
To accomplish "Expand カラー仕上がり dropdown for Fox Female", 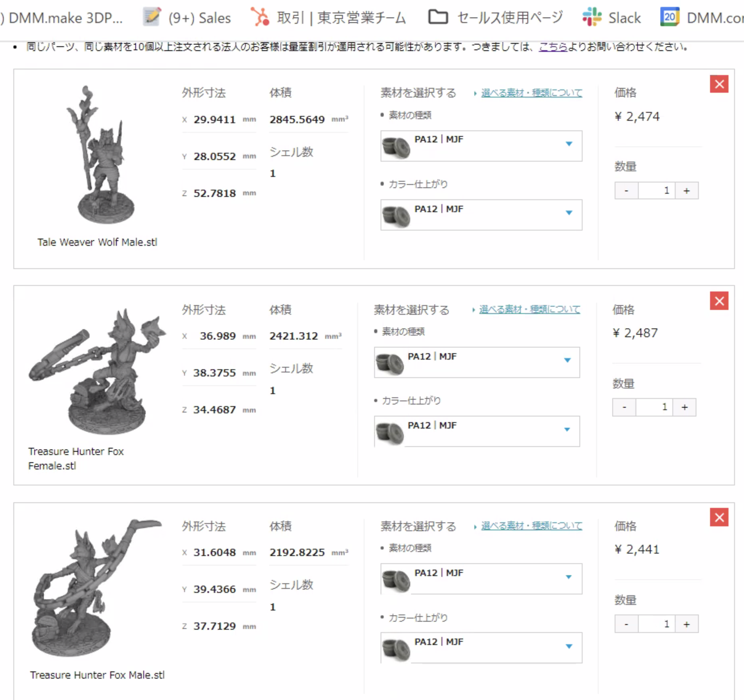I will click(x=567, y=429).
